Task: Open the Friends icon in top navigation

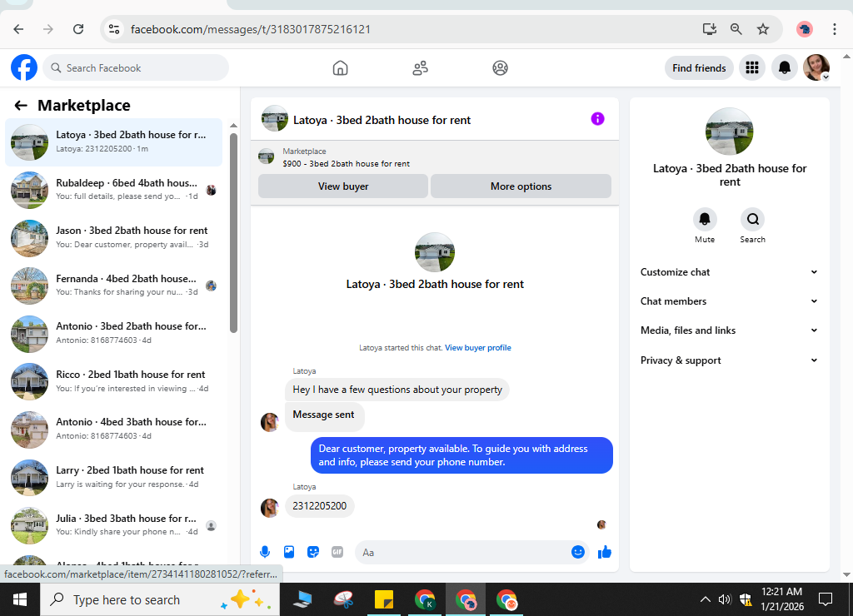Action: (x=420, y=68)
